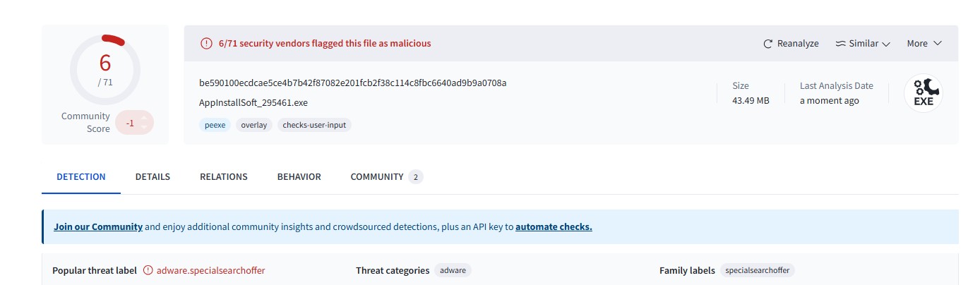Open the Relations tab
980x285 pixels.
[x=223, y=177]
